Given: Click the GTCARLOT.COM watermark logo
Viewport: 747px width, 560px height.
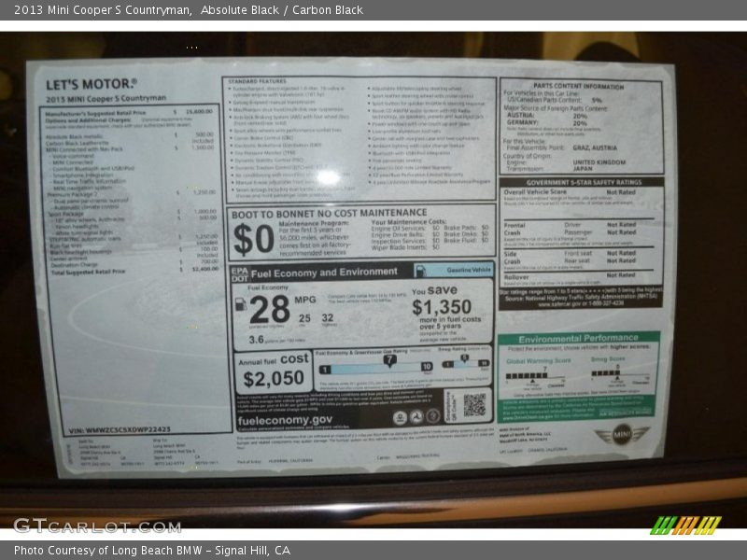Looking at the screenshot, I should 97,525.
